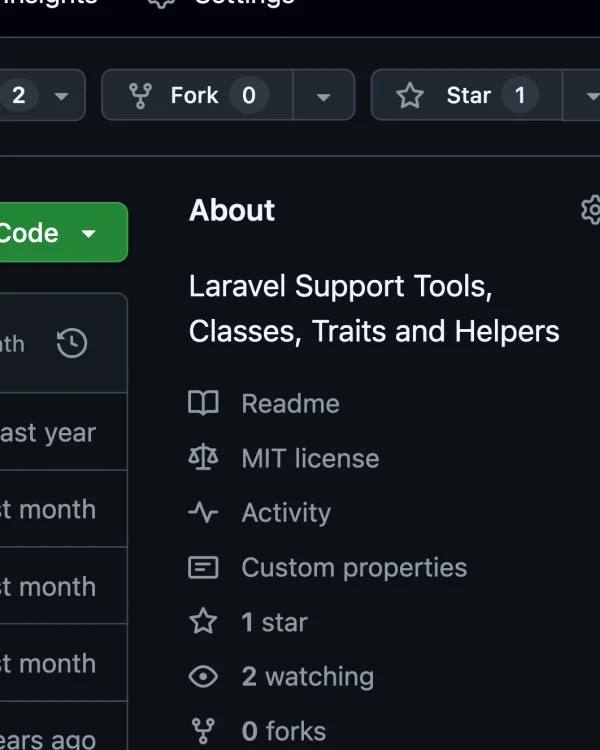
Task: Click the book icon beside Readme
Action: 203,403
